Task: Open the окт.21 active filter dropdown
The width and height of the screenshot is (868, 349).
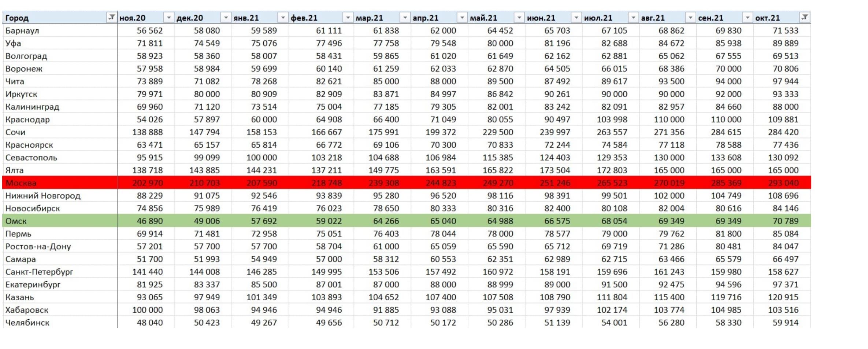Action: pos(805,17)
